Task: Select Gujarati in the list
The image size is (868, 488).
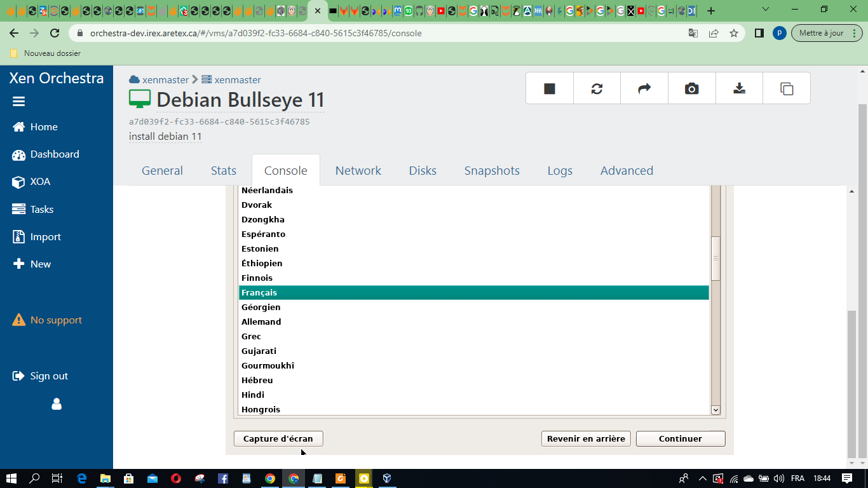Action: [474, 351]
